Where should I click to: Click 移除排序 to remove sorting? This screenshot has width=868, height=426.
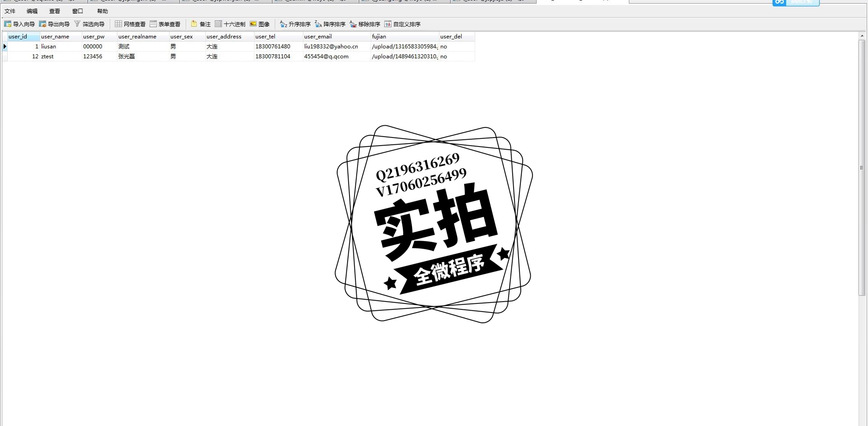click(x=365, y=24)
